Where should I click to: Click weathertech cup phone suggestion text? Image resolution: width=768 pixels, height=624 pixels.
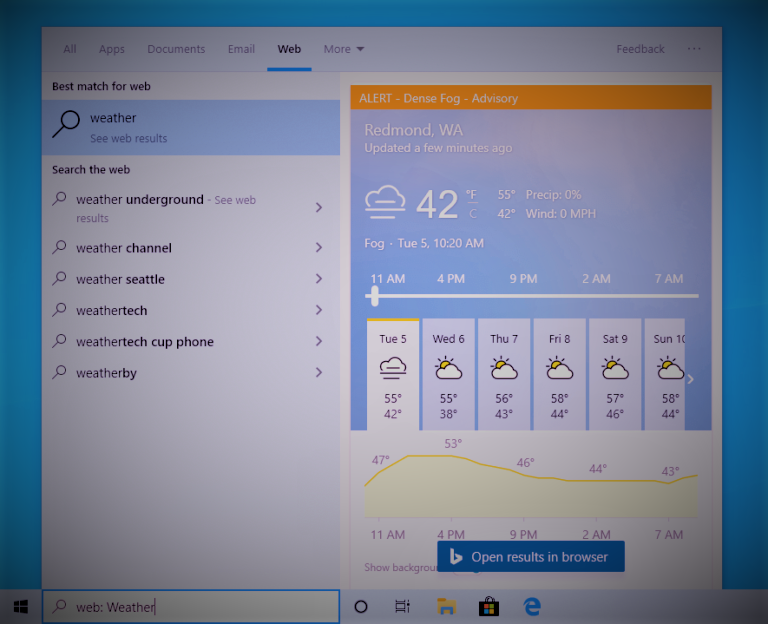[145, 342]
